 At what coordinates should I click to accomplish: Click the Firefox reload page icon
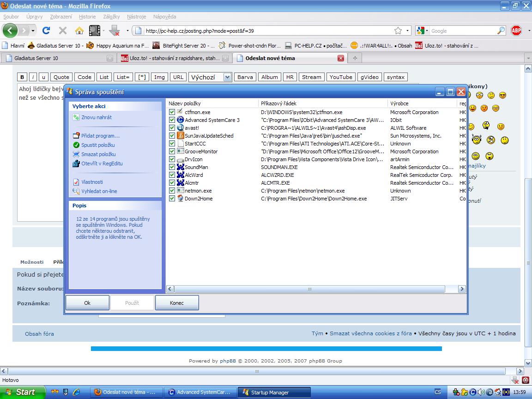point(46,30)
